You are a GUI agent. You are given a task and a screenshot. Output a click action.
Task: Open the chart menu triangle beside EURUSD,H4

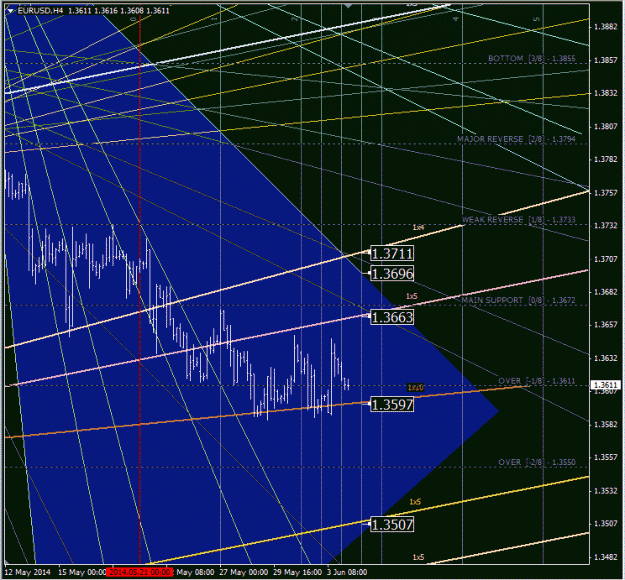coord(11,11)
